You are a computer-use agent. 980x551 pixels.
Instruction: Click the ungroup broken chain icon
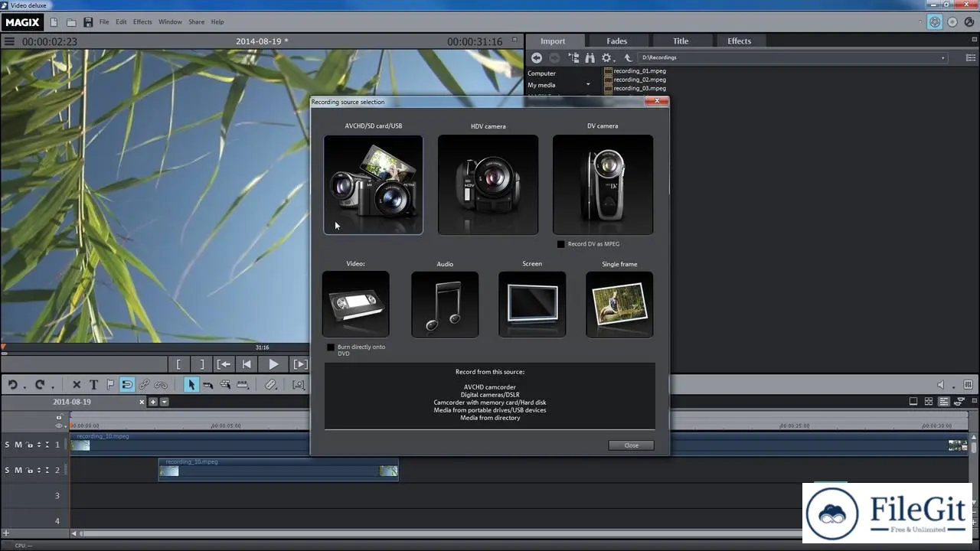click(161, 385)
